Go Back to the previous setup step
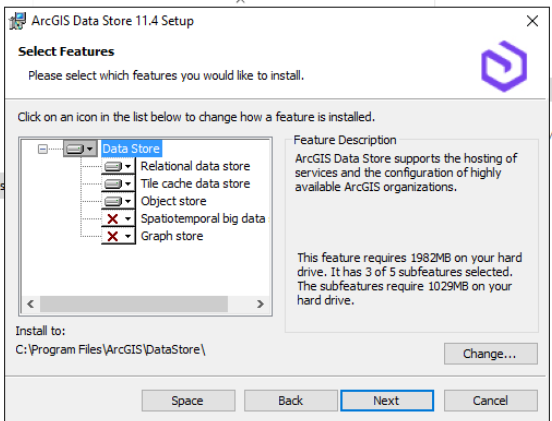 click(291, 401)
